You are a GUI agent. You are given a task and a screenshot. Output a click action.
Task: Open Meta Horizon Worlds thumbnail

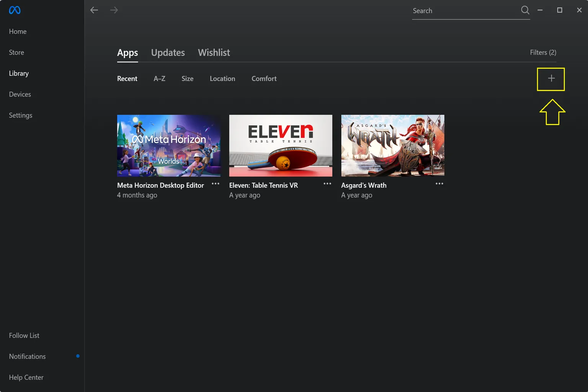point(169,145)
